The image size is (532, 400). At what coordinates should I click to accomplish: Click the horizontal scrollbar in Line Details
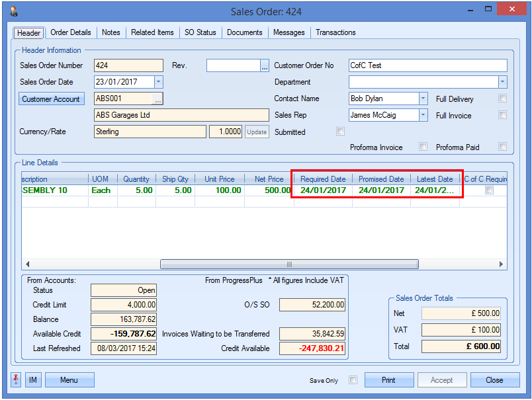click(x=289, y=264)
